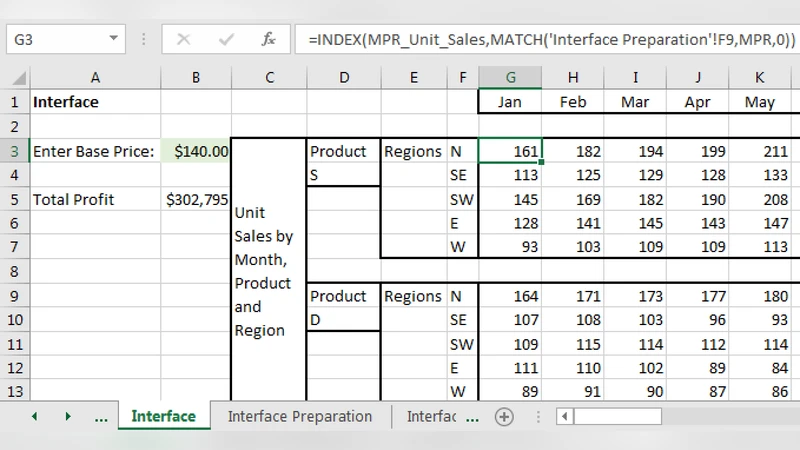Image resolution: width=800 pixels, height=450 pixels.
Task: Click inside the Name Box showing G3
Action: [x=55, y=40]
